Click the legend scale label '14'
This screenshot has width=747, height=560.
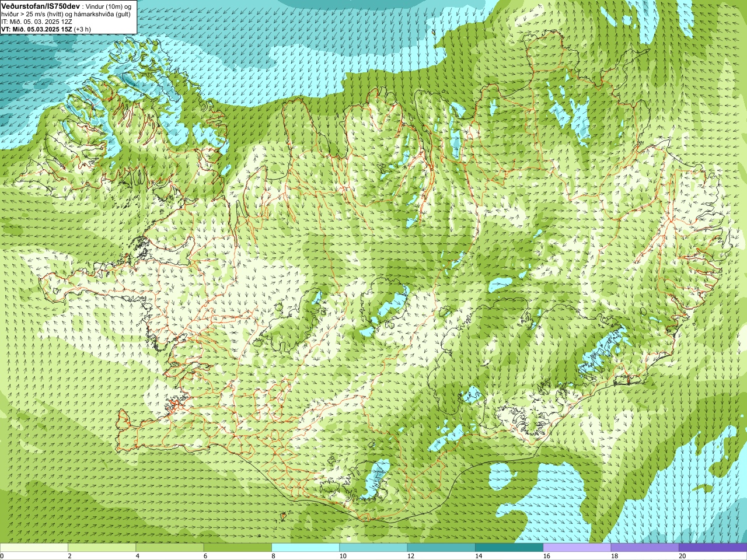pyautogui.click(x=479, y=556)
